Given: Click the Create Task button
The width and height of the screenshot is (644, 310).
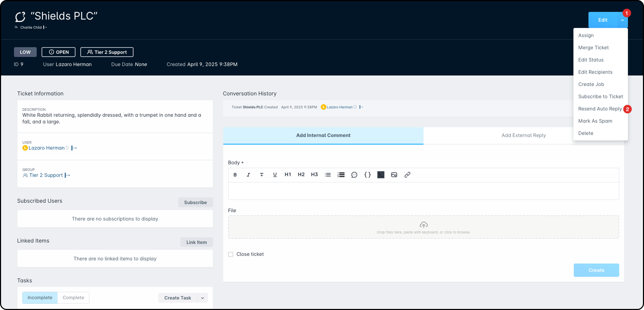Looking at the screenshot, I should (x=178, y=298).
